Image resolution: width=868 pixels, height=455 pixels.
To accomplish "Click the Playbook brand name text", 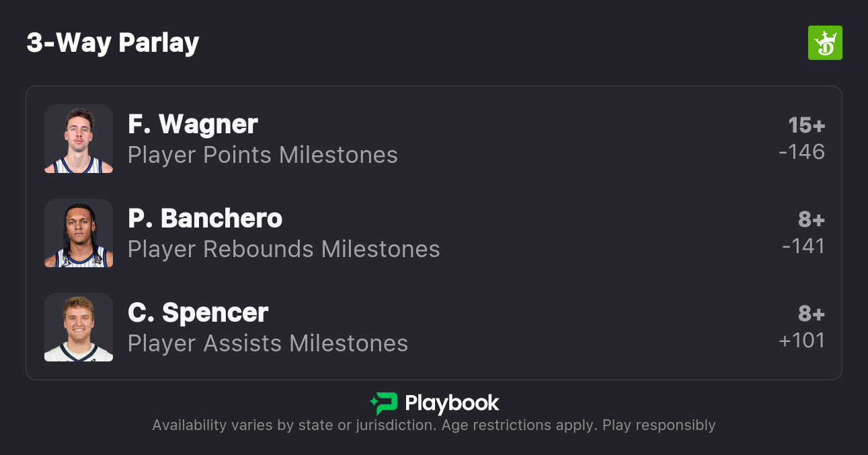I will (x=452, y=403).
